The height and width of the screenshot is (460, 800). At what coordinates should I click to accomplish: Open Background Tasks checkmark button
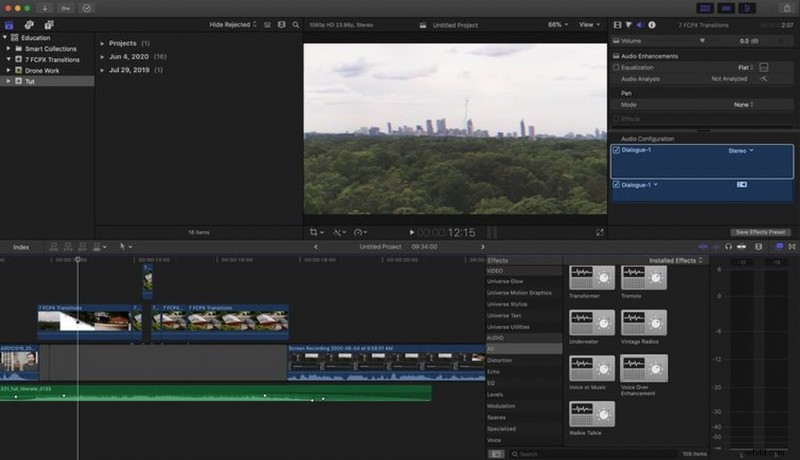(x=87, y=8)
